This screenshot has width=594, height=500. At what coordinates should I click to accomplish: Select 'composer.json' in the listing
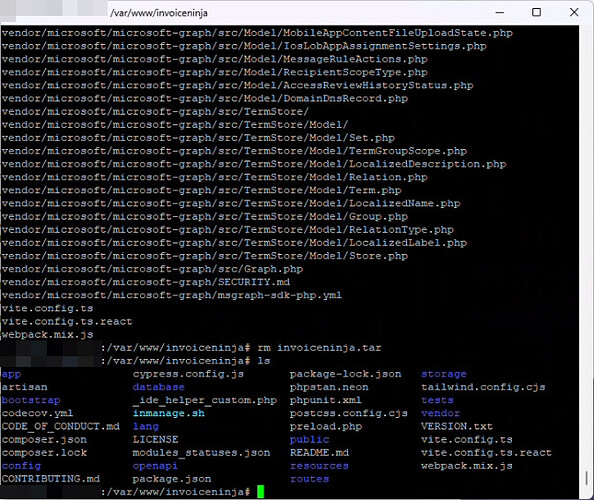(44, 439)
